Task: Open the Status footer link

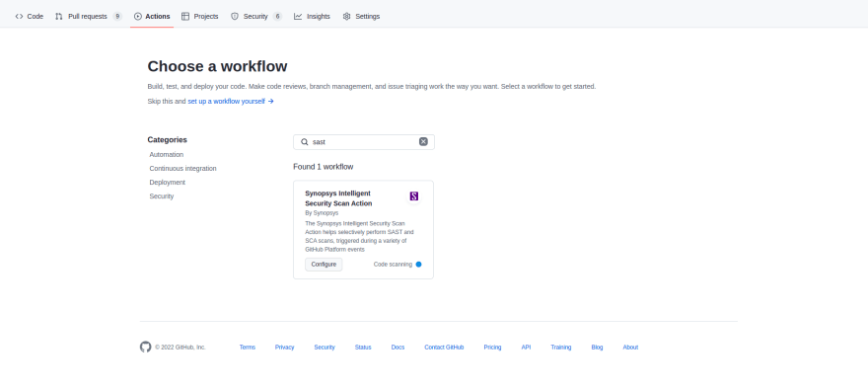Action: point(363,348)
